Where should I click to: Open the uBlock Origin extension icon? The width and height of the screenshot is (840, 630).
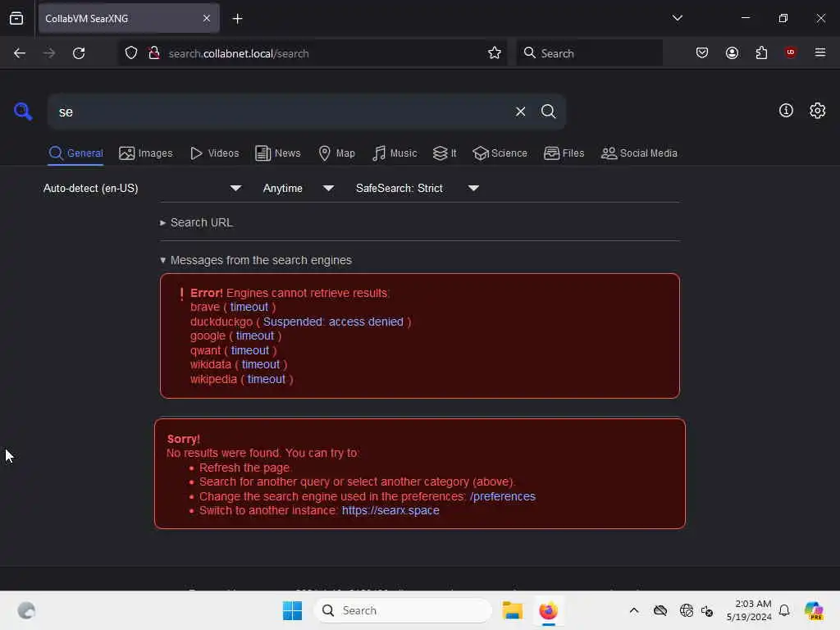[x=790, y=52]
